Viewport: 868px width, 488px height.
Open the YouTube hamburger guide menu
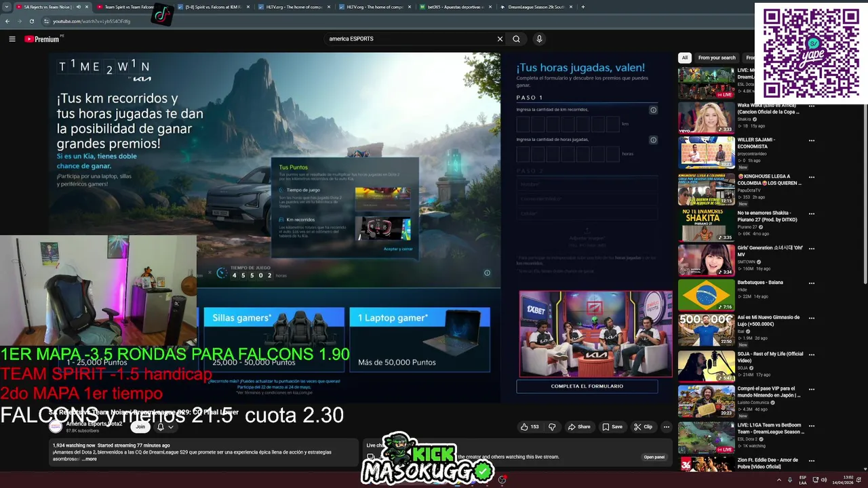tap(12, 39)
